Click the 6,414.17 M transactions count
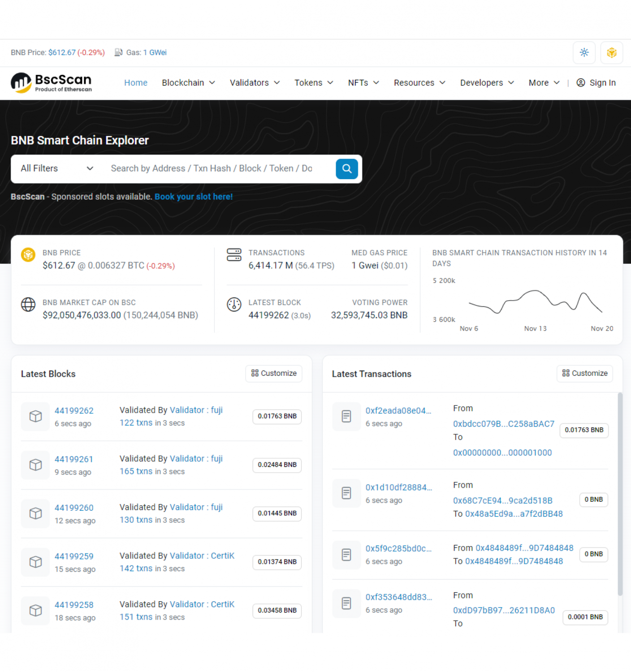The width and height of the screenshot is (631, 672). [271, 265]
